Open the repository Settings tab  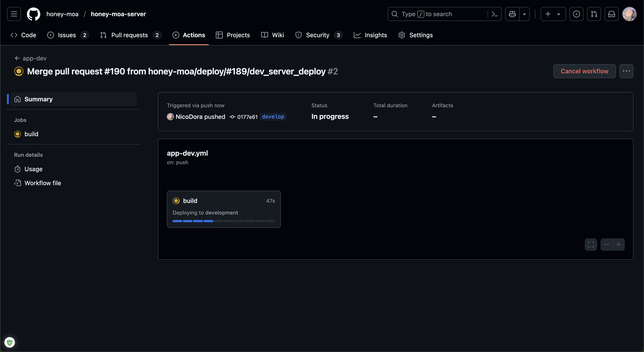[x=416, y=35]
